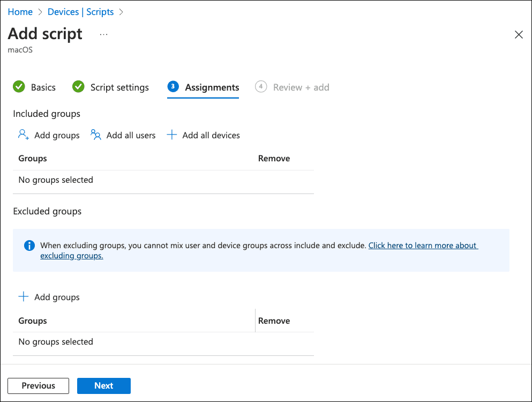Click the Add all users icon
Image resolution: width=532 pixels, height=402 pixels.
(x=95, y=135)
